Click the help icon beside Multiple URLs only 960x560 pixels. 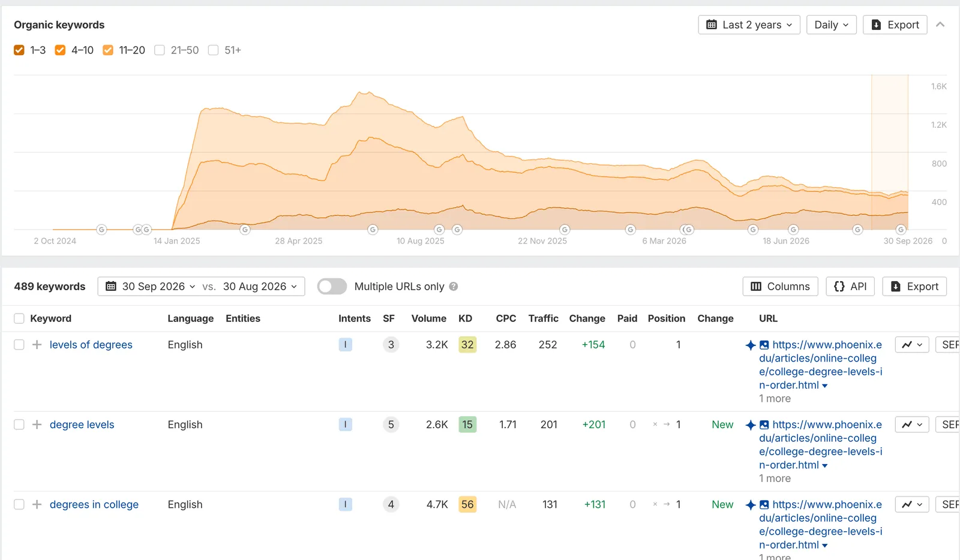click(x=454, y=287)
